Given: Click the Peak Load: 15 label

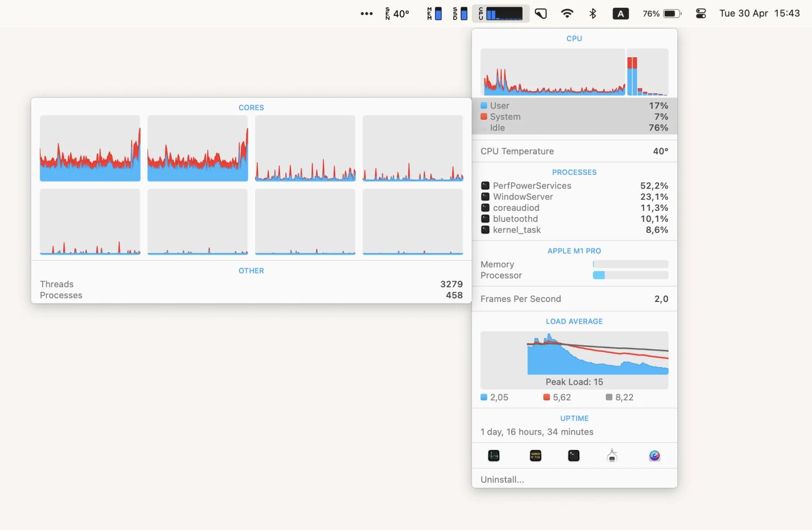Looking at the screenshot, I should (574, 382).
